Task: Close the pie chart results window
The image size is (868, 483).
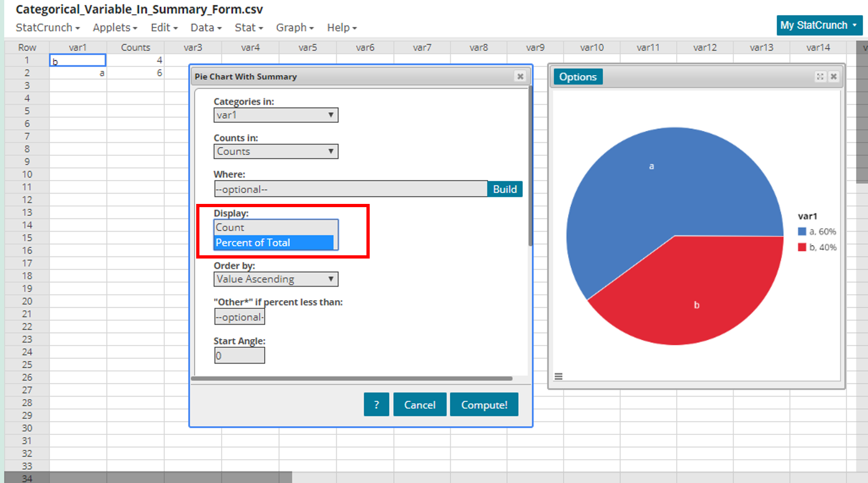Action: pos(833,77)
